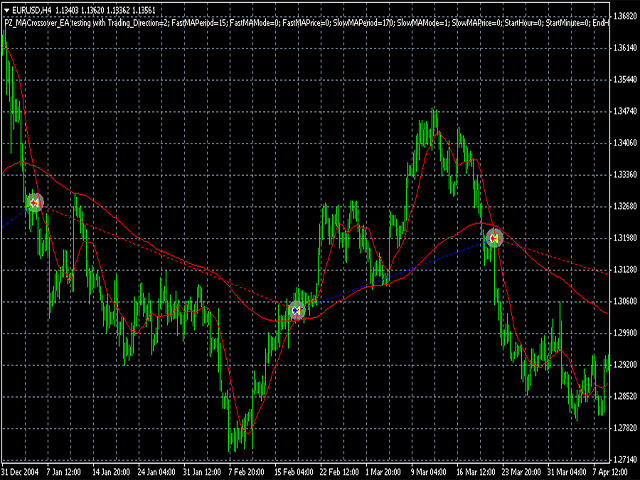Select the 9 Mar 04:00 time label
Screen dimensions: 640x480
pyautogui.click(x=428, y=472)
